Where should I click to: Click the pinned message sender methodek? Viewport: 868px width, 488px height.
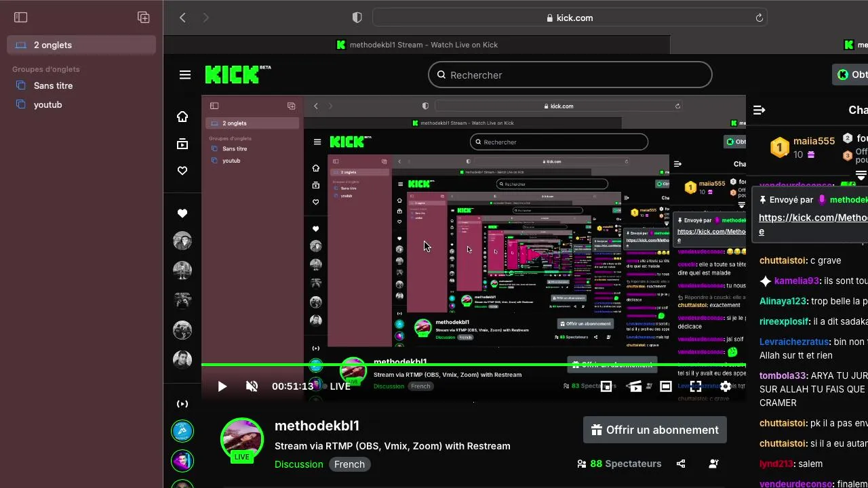pyautogui.click(x=848, y=200)
